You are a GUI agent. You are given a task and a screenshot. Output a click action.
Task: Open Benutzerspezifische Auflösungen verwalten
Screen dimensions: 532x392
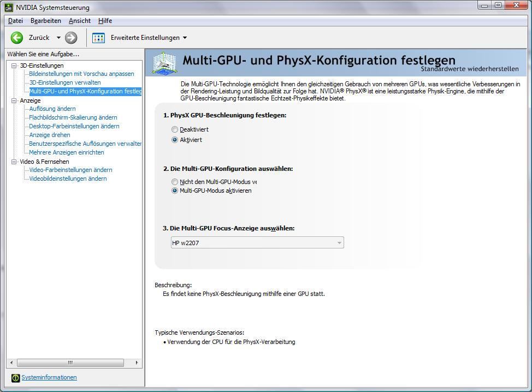(85, 144)
